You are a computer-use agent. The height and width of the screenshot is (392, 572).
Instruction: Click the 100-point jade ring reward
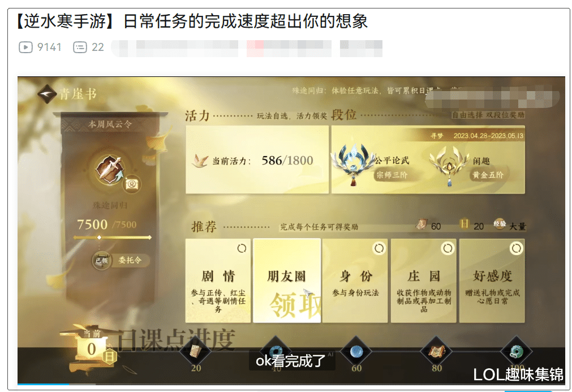(x=517, y=351)
